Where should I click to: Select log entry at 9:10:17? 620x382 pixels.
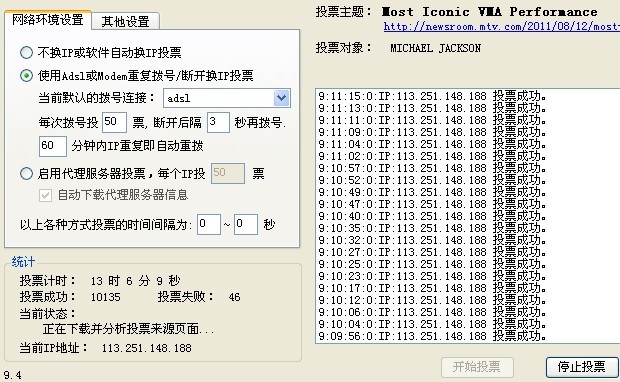pyautogui.click(x=432, y=288)
